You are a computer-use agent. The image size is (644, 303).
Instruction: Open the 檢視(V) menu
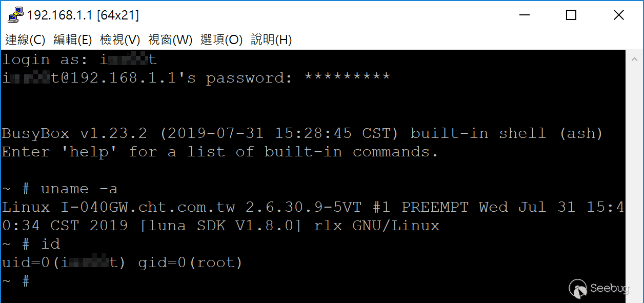click(120, 40)
